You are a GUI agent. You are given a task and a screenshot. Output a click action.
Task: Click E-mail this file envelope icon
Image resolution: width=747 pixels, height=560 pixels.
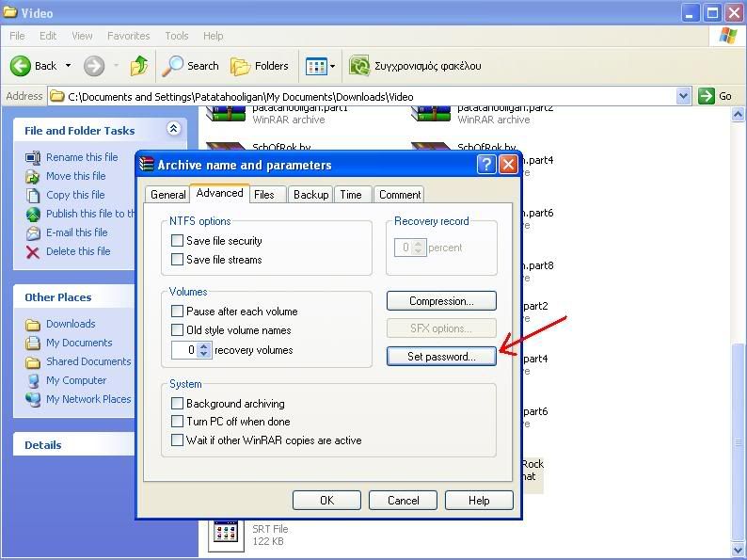[x=33, y=232]
